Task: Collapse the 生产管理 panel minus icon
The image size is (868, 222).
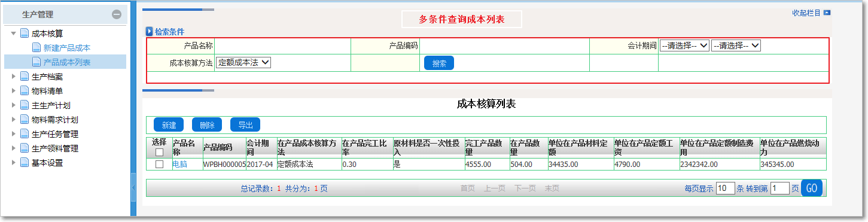Action: click(117, 14)
